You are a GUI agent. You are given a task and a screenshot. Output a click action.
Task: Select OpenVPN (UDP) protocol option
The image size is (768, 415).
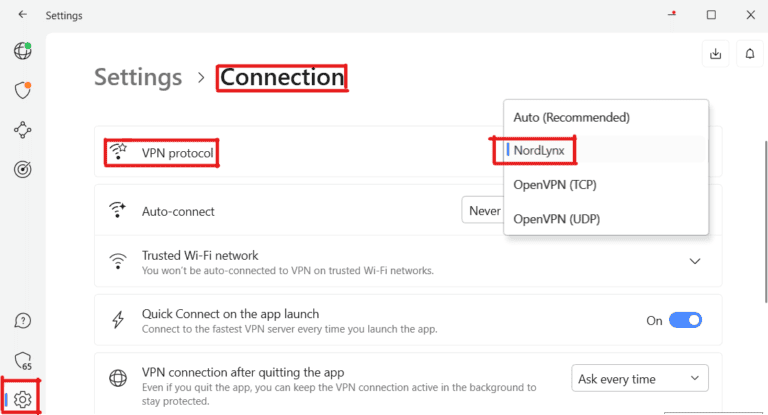coord(555,218)
